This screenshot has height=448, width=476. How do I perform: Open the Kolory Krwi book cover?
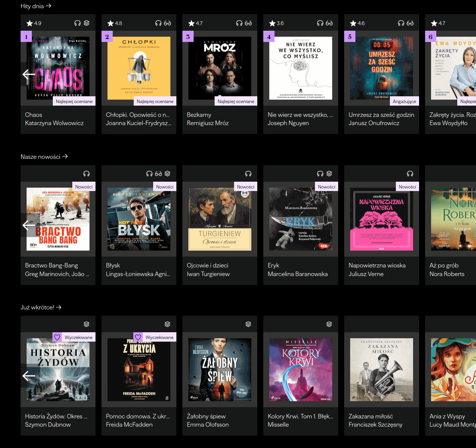click(x=300, y=370)
